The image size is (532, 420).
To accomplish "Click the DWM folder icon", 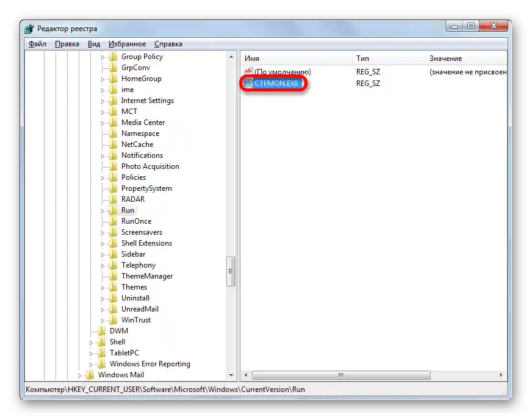I will pyautogui.click(x=101, y=331).
